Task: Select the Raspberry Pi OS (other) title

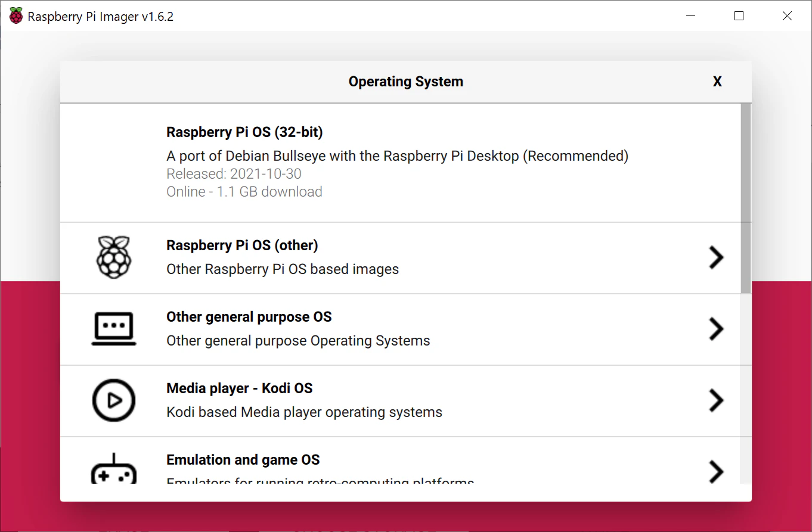Action: coord(242,245)
